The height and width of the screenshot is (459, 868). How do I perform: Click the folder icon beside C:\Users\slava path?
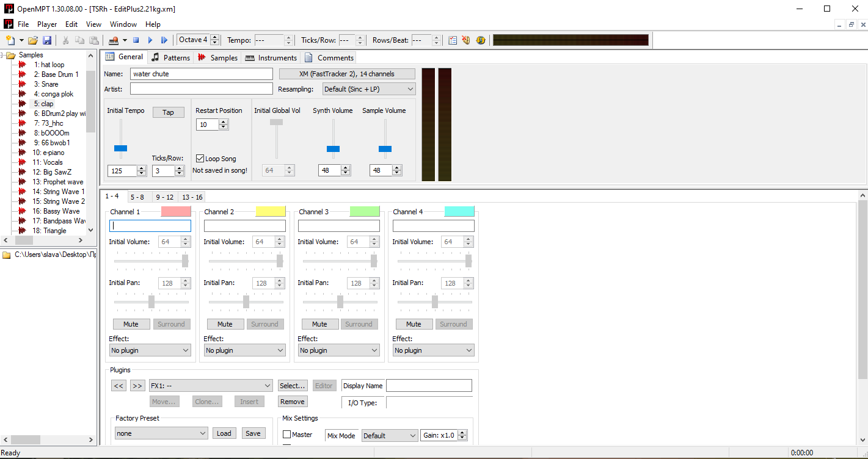click(x=6, y=255)
